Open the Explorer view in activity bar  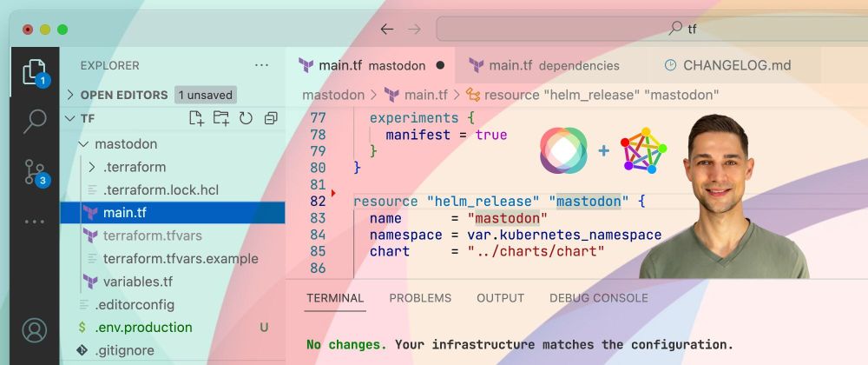click(34, 72)
